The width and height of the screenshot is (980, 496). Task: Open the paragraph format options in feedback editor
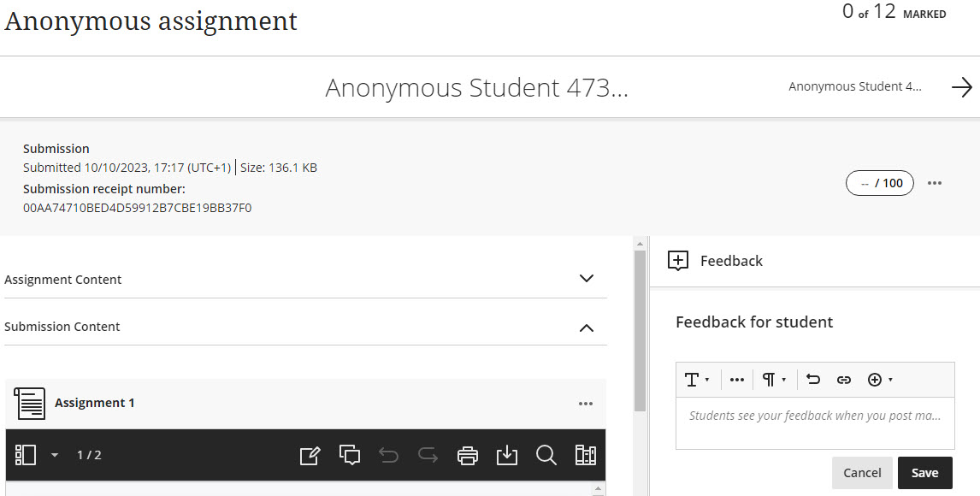773,379
